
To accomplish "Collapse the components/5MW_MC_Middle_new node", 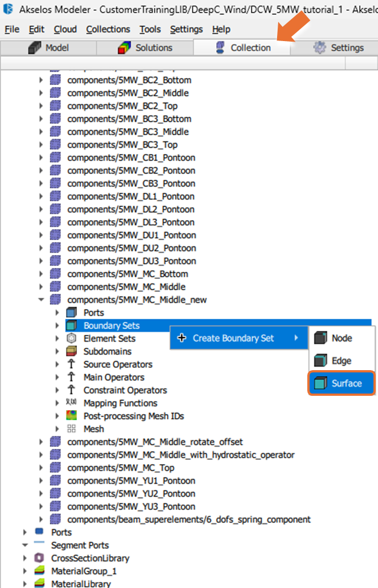I will click(x=41, y=299).
